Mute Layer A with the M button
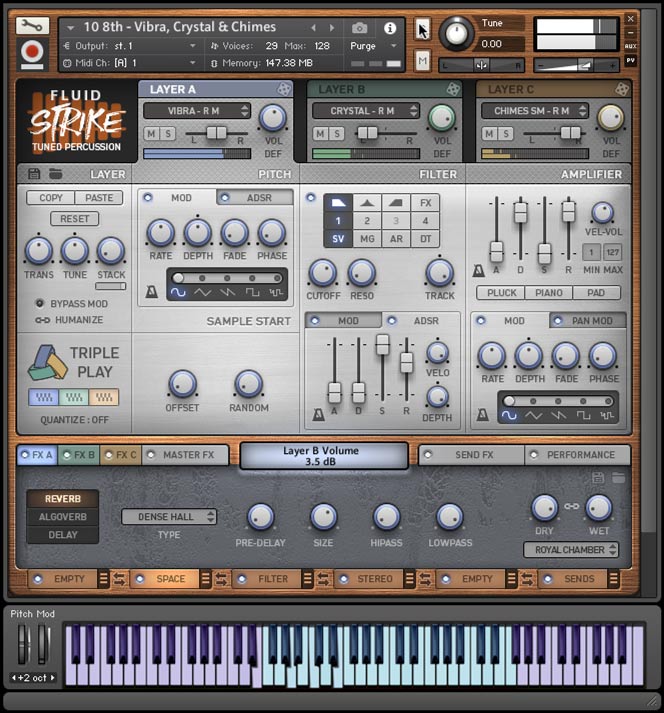664x713 pixels. coord(152,134)
